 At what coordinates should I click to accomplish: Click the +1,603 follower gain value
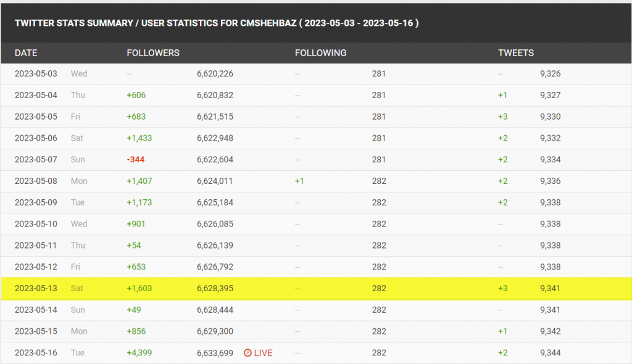point(139,288)
